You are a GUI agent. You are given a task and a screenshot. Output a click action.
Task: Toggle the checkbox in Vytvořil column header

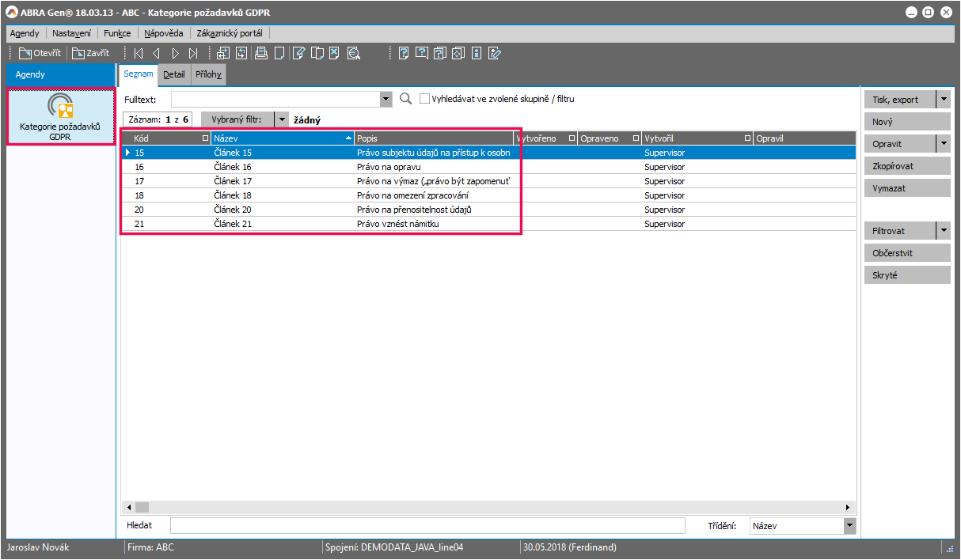pyautogui.click(x=747, y=138)
